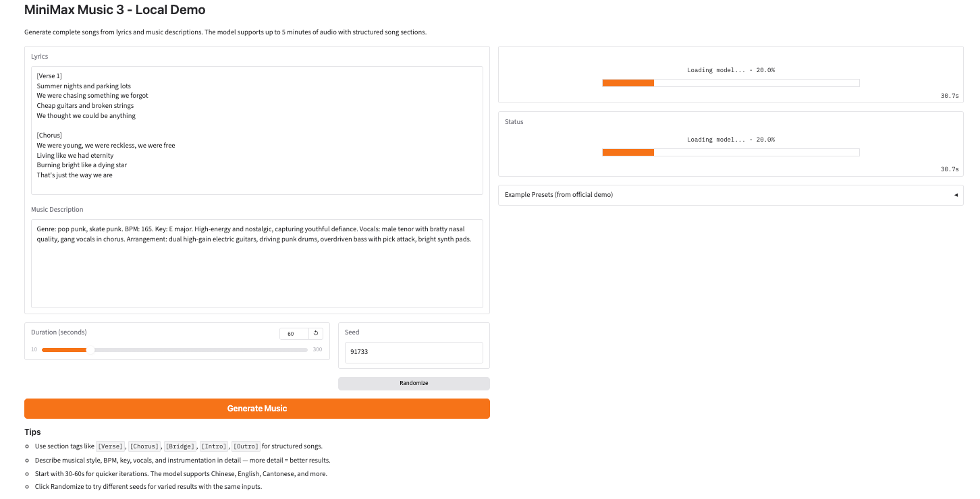
Task: Click the tip starting "Start with 30-60s"
Action: coord(181,474)
